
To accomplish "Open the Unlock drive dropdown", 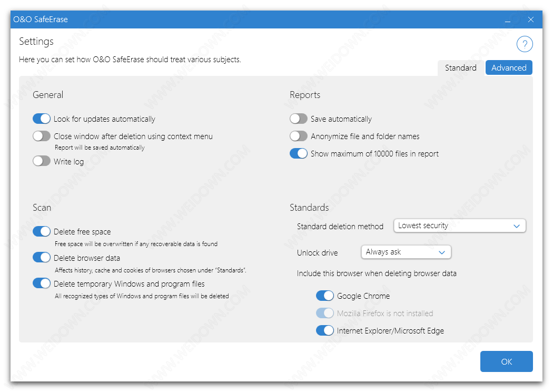I will [406, 252].
